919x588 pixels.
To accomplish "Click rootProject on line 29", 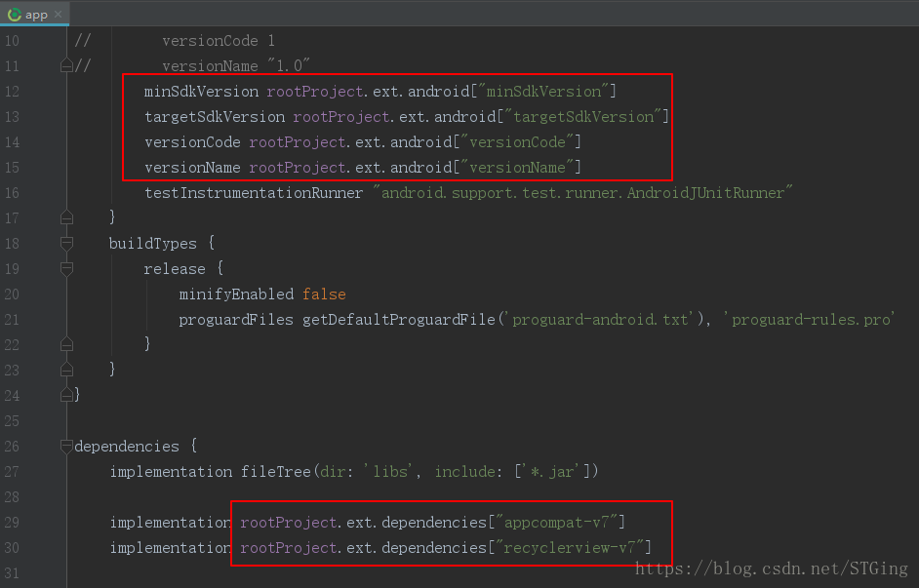I will tap(289, 522).
